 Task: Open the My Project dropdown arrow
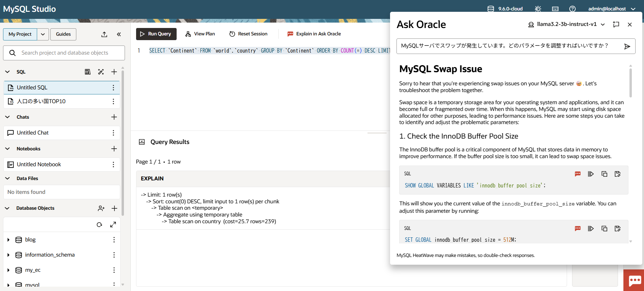43,34
